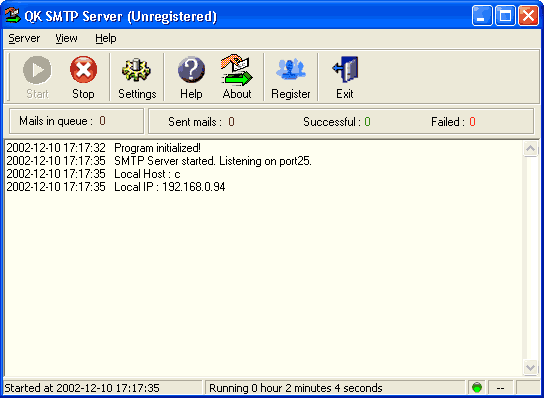Exit the program via the door icon
544x398 pixels.
tap(345, 69)
